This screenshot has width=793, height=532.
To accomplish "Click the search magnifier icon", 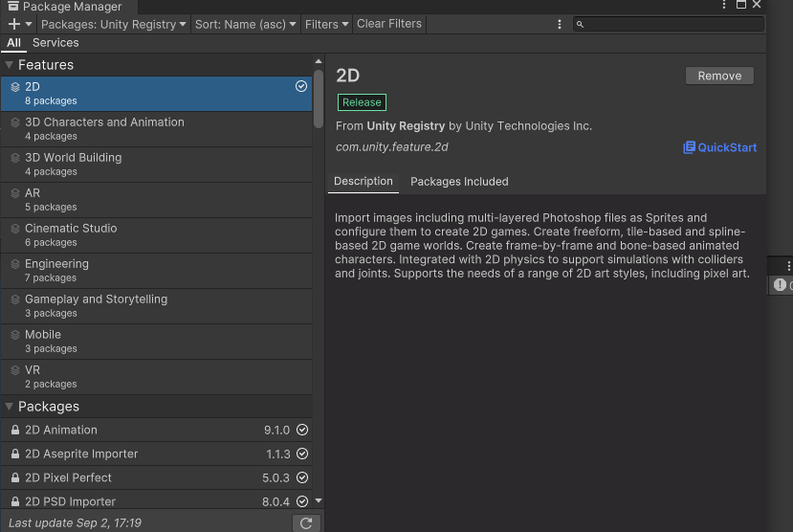I will pos(580,24).
